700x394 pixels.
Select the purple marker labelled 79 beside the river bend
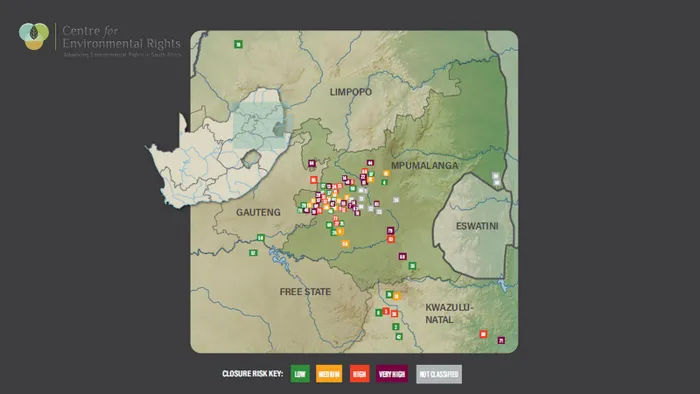391,231
